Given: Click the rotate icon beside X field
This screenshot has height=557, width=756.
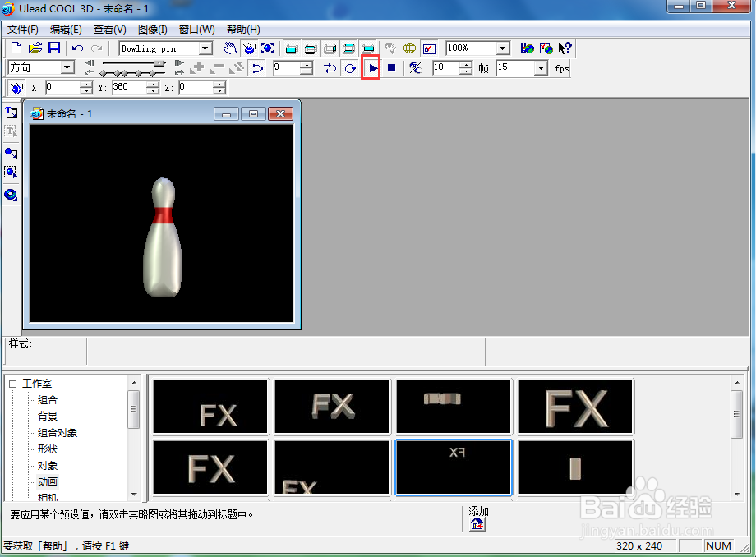Looking at the screenshot, I should click(16, 88).
